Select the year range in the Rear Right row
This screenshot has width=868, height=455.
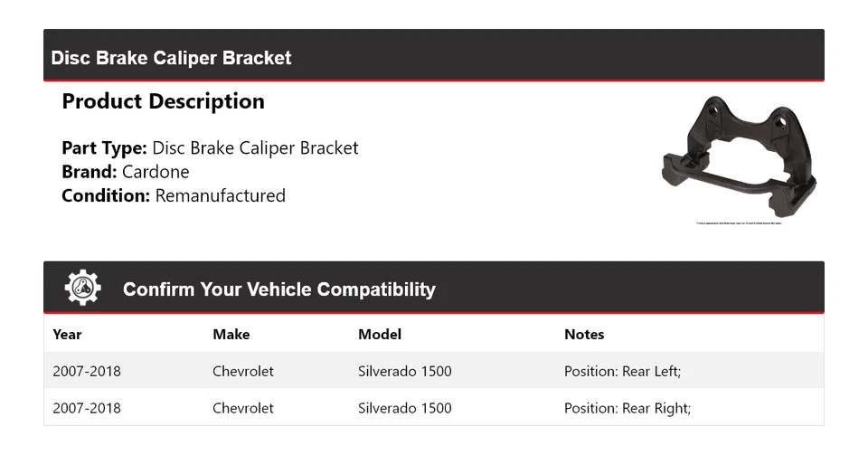[x=86, y=408]
